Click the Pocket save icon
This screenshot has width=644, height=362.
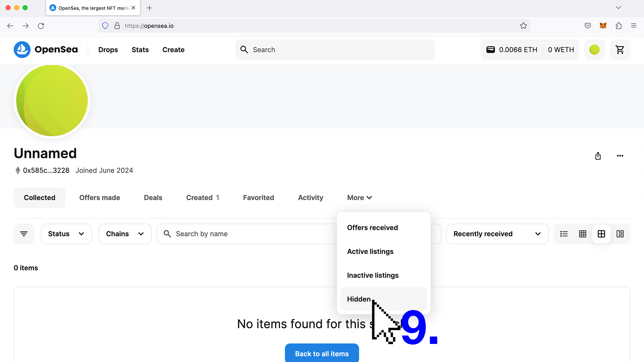tap(588, 26)
